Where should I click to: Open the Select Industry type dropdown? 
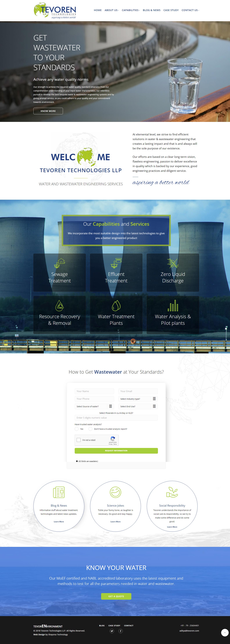pos(138,399)
